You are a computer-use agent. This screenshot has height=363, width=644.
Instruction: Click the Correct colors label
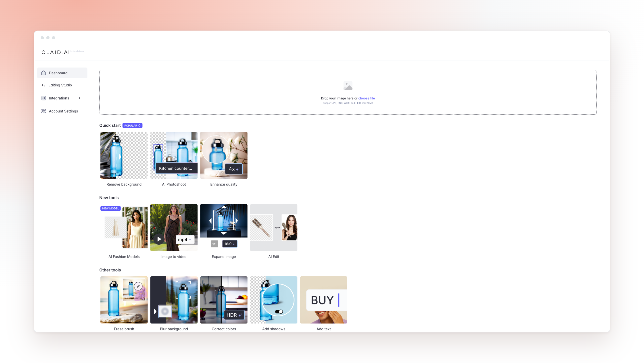click(224, 329)
